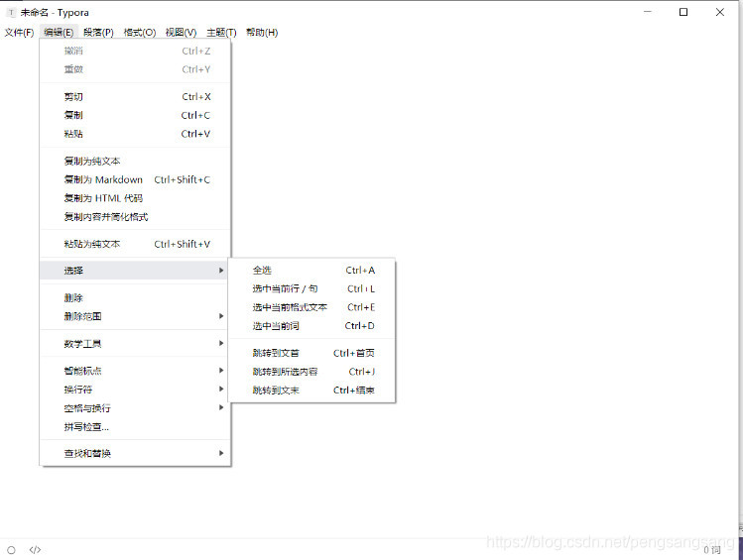Screen dimensions: 743x560
Task: Choose 跳转到文末 option
Action: (311, 391)
